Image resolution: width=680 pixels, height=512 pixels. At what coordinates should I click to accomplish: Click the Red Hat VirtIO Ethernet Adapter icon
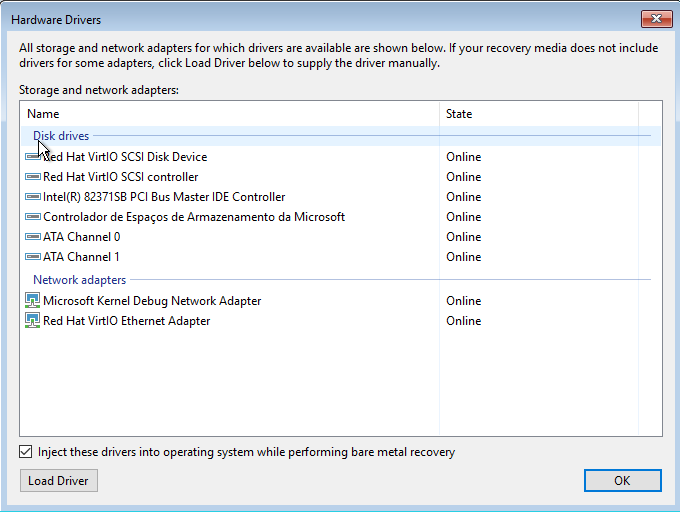(33, 320)
